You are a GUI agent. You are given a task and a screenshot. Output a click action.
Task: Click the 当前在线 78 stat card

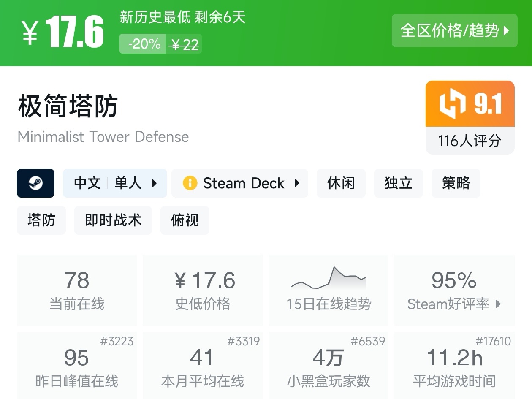(76, 289)
